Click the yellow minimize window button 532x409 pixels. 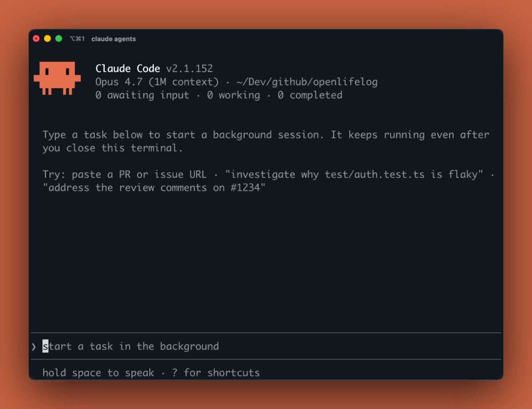point(47,39)
